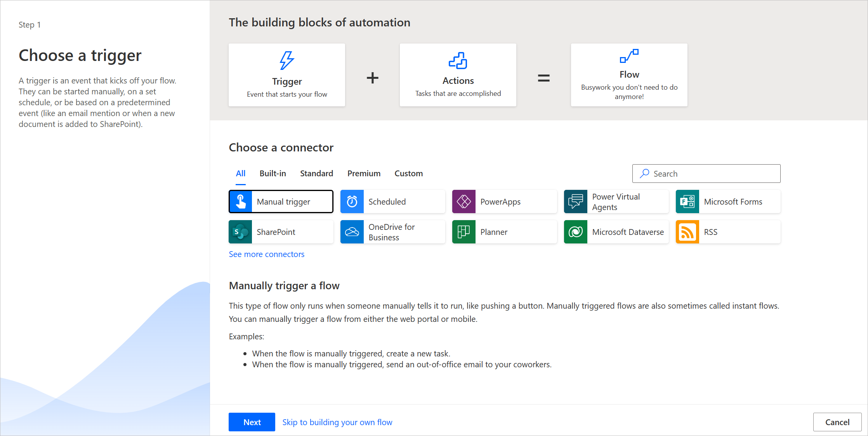Click the Scheduled connector icon
This screenshot has height=436, width=868.
pyautogui.click(x=352, y=201)
